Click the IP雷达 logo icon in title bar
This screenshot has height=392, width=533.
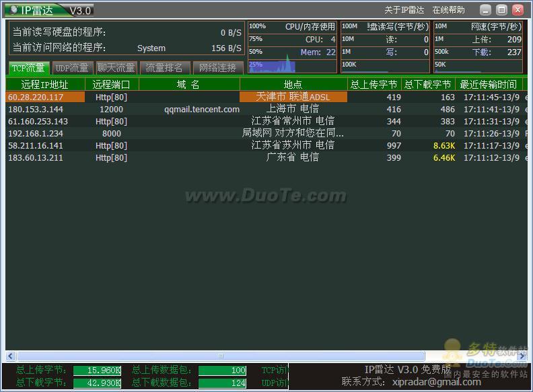[13, 10]
